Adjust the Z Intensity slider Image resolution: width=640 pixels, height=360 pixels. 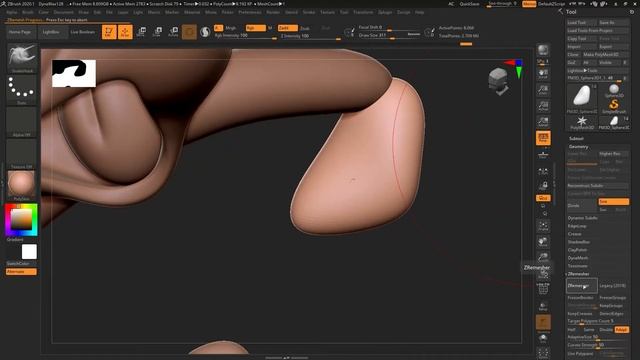point(310,37)
